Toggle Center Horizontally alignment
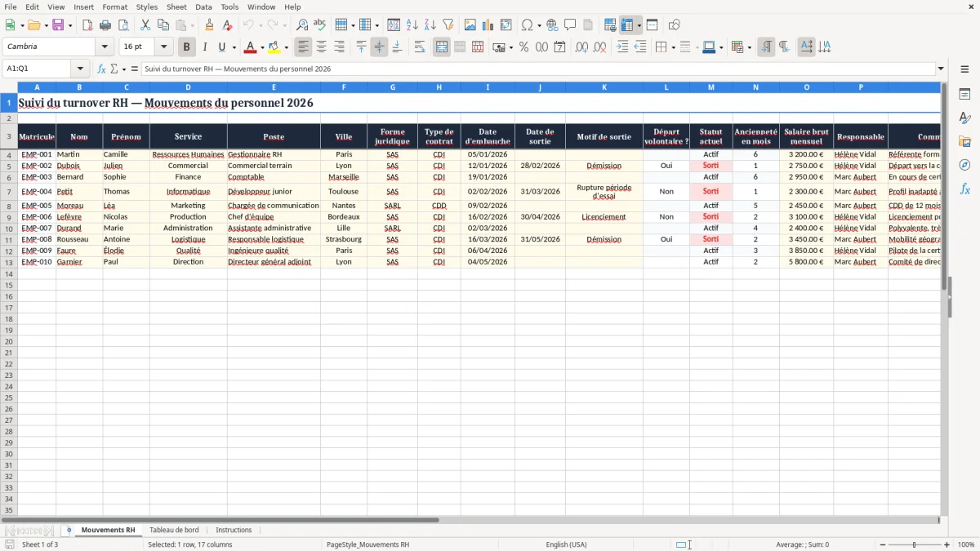Viewport: 980px width, 551px height. (x=321, y=47)
